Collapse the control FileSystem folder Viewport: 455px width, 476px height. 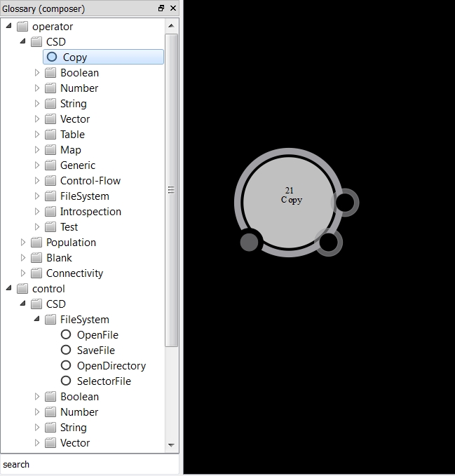pyautogui.click(x=36, y=319)
